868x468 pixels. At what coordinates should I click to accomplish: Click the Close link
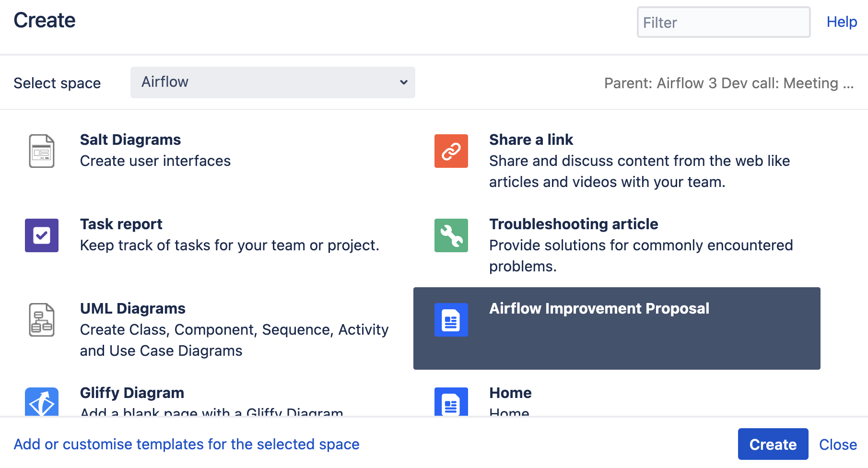click(838, 445)
